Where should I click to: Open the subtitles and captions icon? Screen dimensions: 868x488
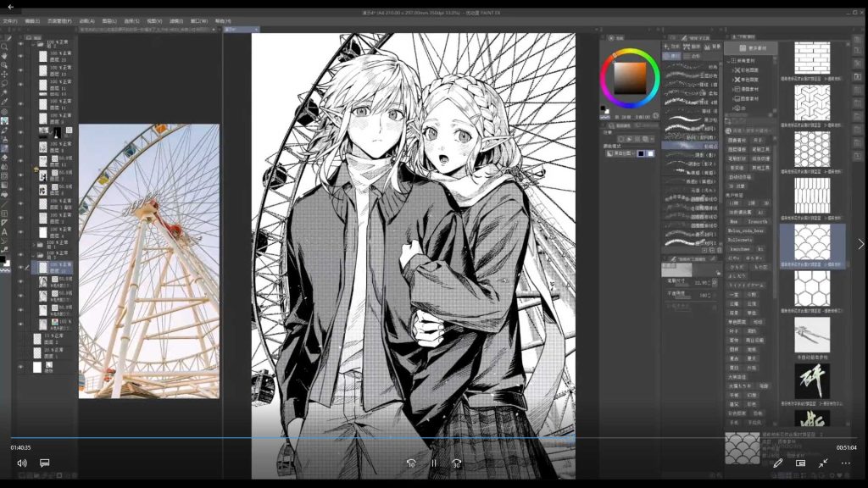click(45, 463)
